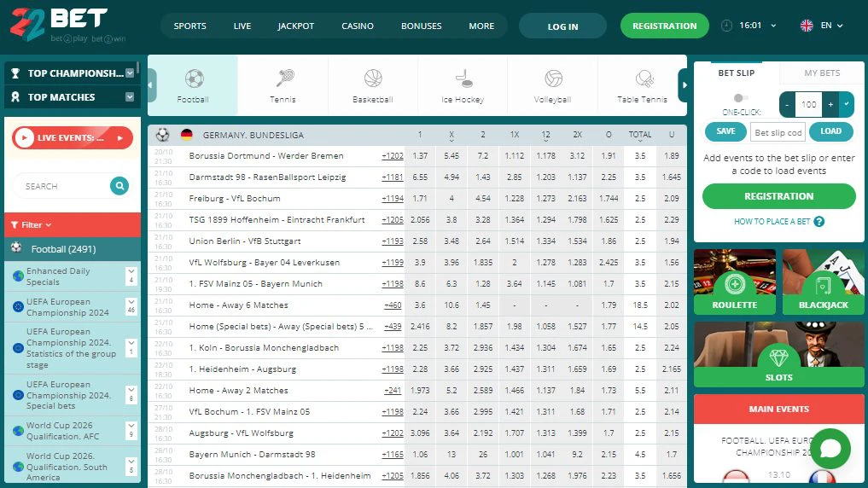Click the Load bet slip button
This screenshot has height=488, width=868.
point(831,131)
